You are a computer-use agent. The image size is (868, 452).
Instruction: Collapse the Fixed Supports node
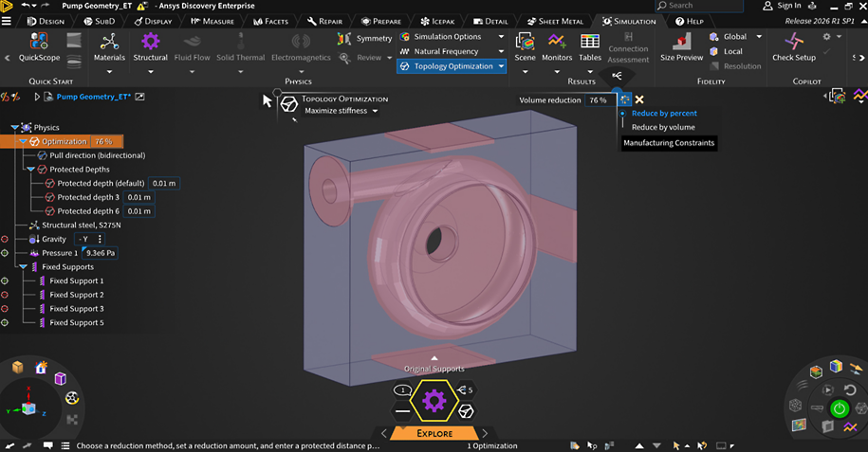click(x=24, y=266)
